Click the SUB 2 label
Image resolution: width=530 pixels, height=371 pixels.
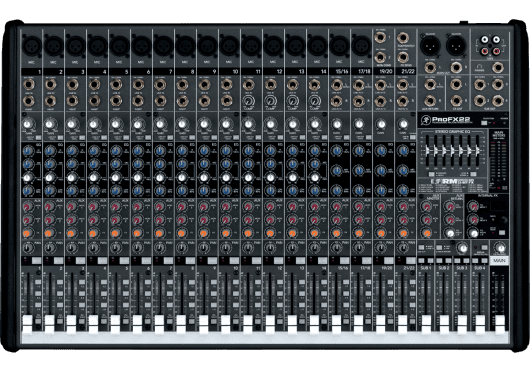click(x=444, y=268)
